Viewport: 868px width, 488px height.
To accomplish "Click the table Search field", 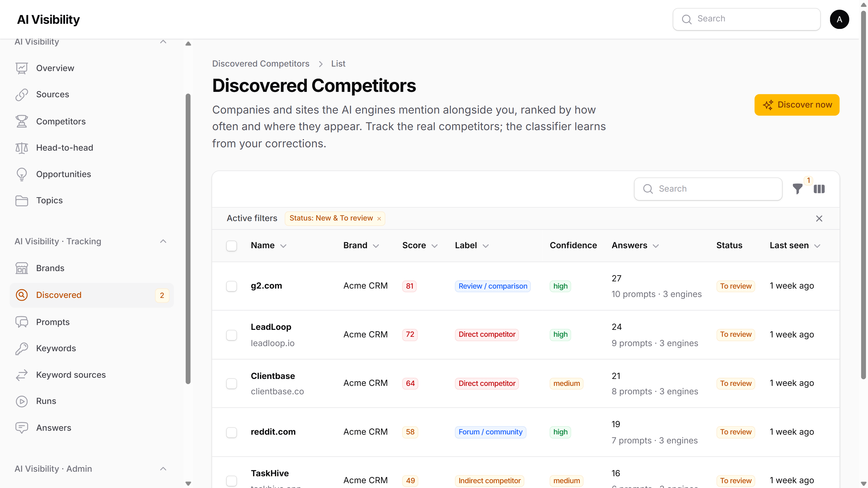I will tap(708, 189).
